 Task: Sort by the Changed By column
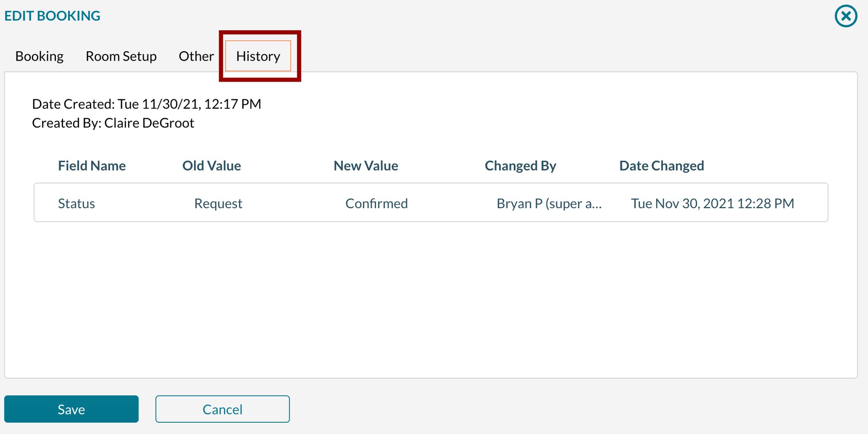point(520,165)
